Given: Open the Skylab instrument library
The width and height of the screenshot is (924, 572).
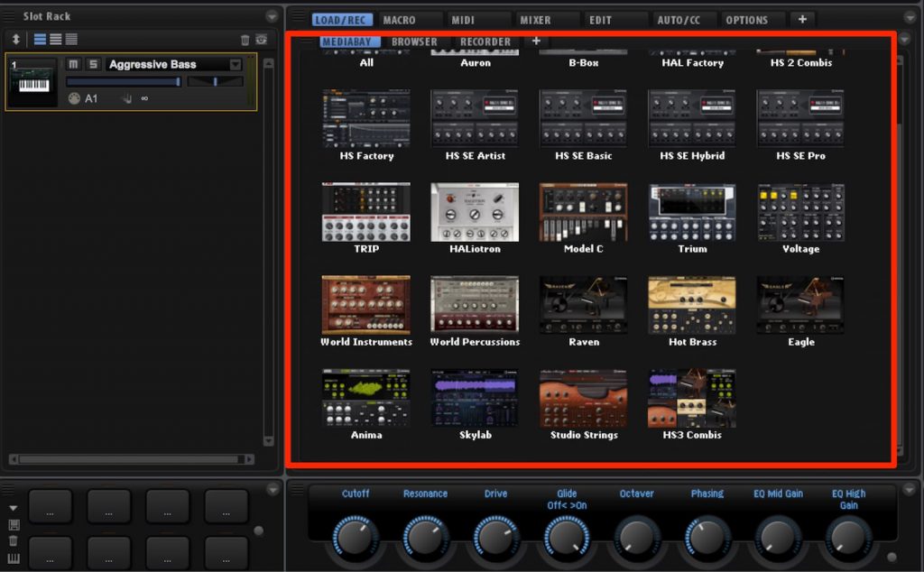Looking at the screenshot, I should tap(475, 399).
